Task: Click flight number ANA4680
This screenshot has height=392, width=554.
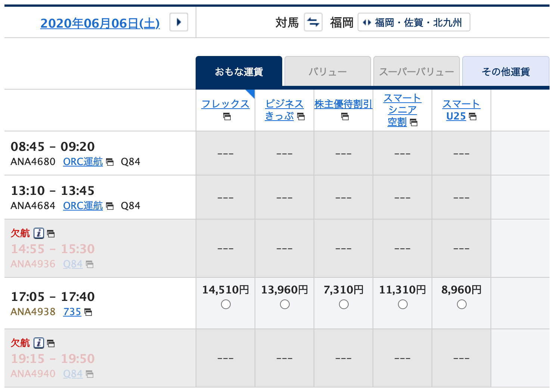Action: click(x=33, y=162)
